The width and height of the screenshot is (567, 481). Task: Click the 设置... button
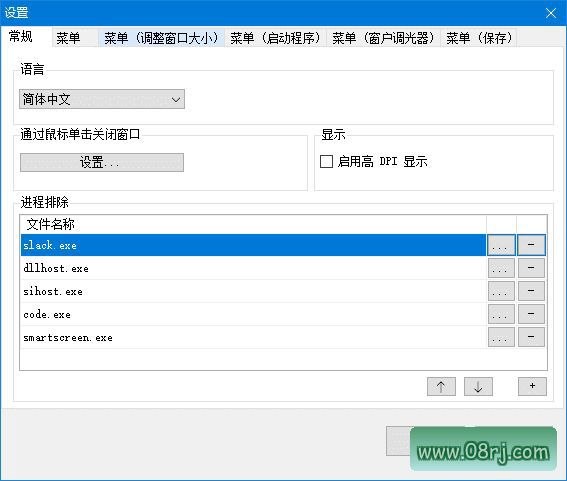(x=102, y=162)
